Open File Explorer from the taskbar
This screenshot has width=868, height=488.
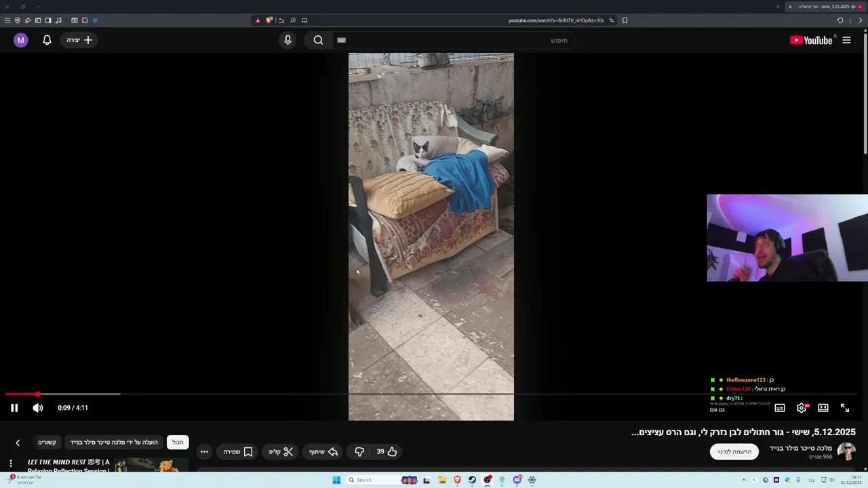[442, 480]
